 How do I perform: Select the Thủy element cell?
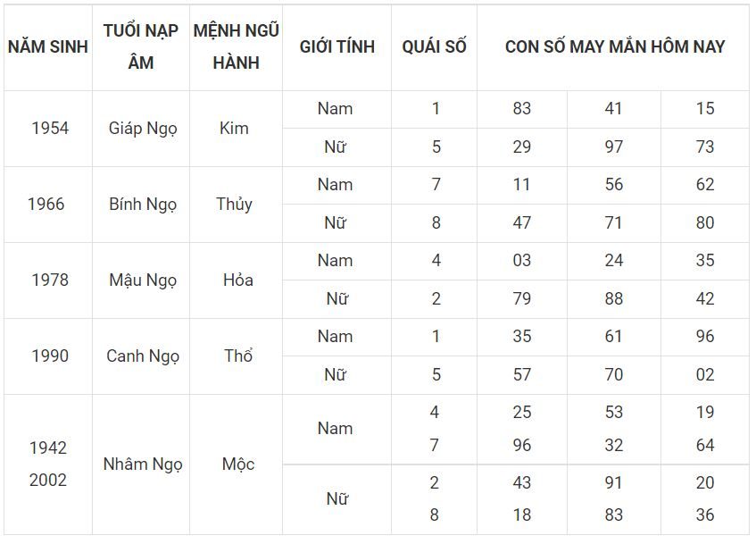tap(234, 205)
